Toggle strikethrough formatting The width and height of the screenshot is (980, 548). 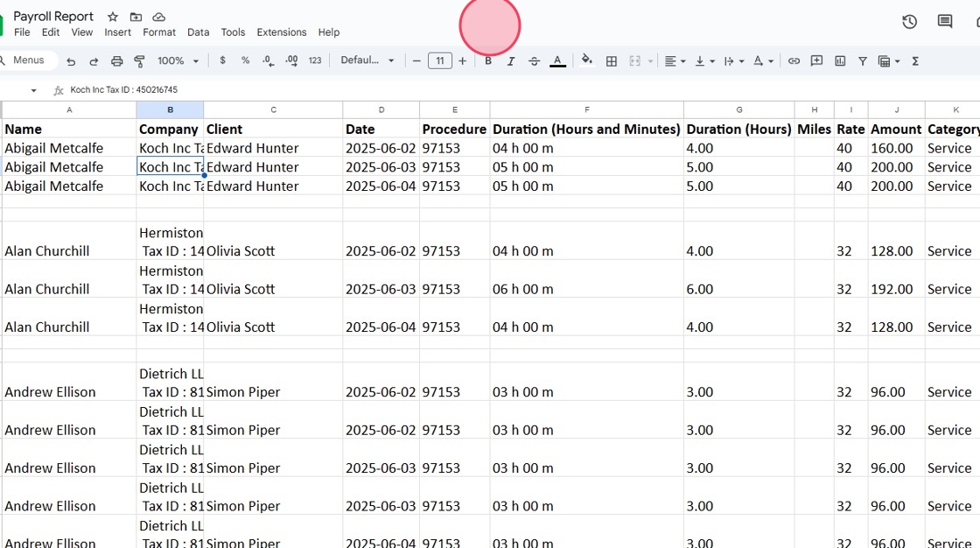click(x=534, y=61)
